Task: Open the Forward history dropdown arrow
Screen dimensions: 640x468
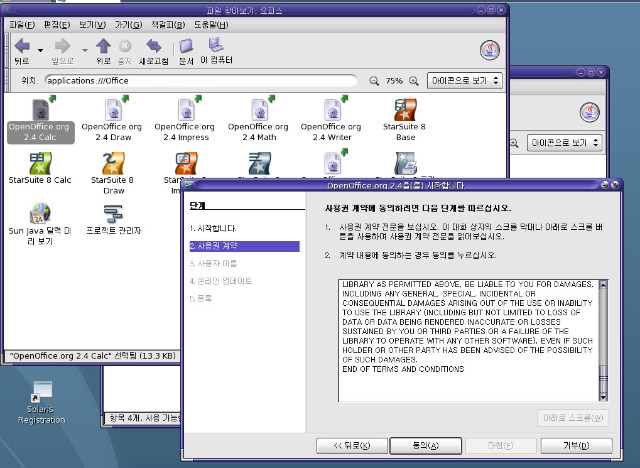Action: coord(85,50)
